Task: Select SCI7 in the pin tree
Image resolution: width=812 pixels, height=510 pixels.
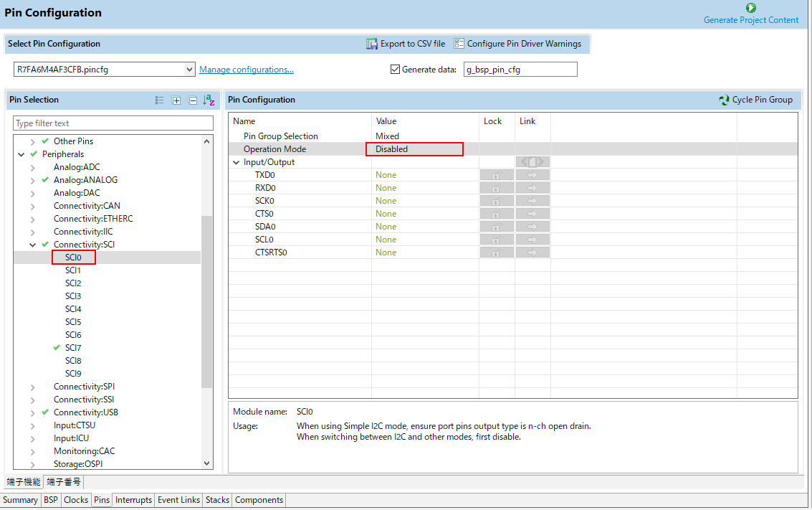Action: pyautogui.click(x=73, y=348)
